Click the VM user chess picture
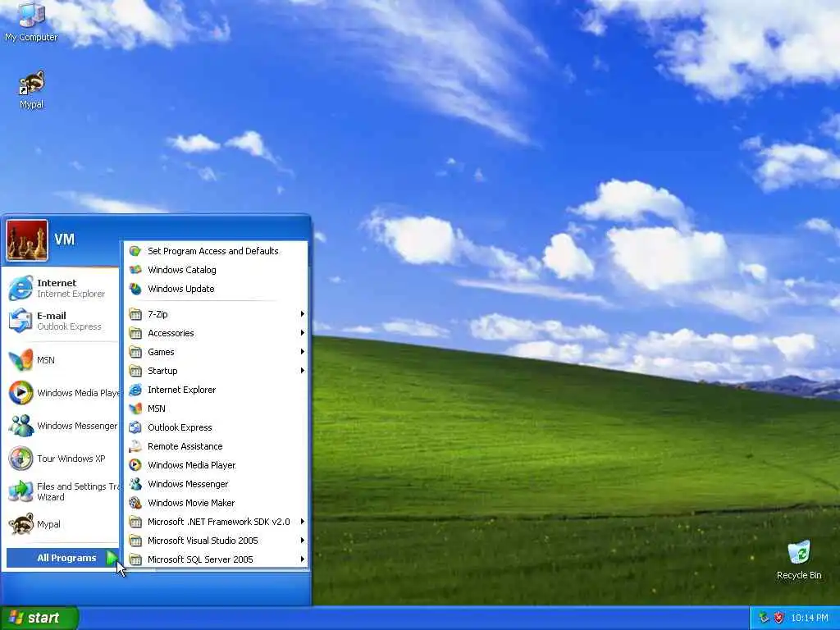The image size is (840, 630). point(27,240)
